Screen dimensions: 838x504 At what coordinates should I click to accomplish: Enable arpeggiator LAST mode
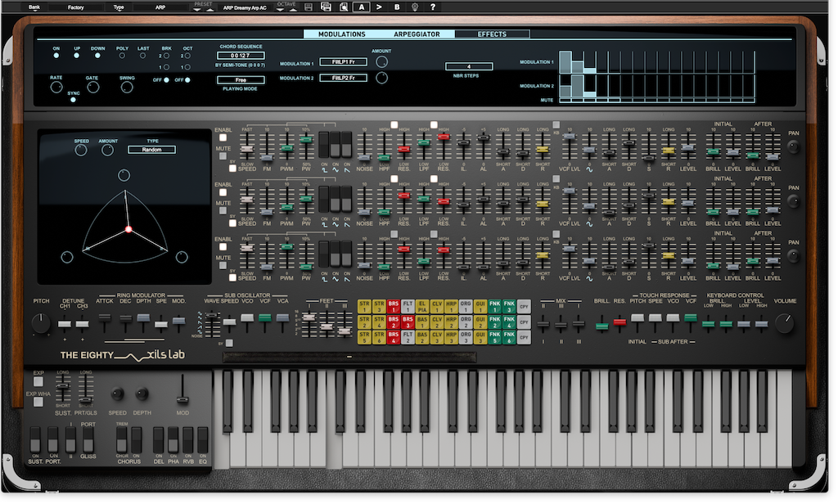pyautogui.click(x=142, y=56)
